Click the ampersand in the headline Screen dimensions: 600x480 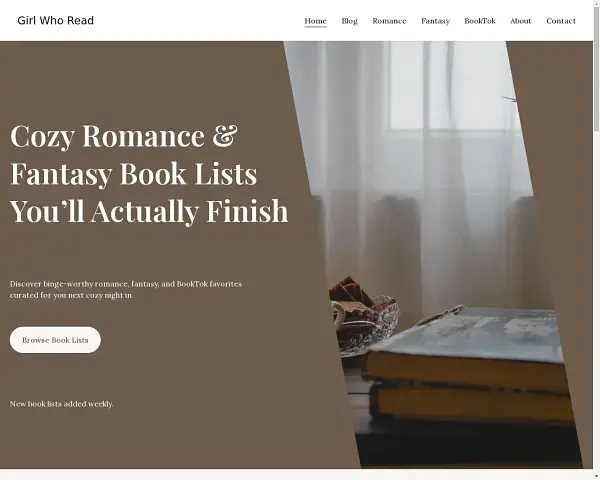pyautogui.click(x=225, y=135)
